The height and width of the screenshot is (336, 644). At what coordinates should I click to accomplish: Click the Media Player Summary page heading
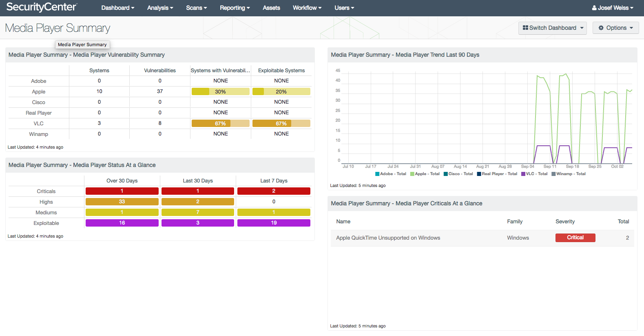(x=58, y=28)
